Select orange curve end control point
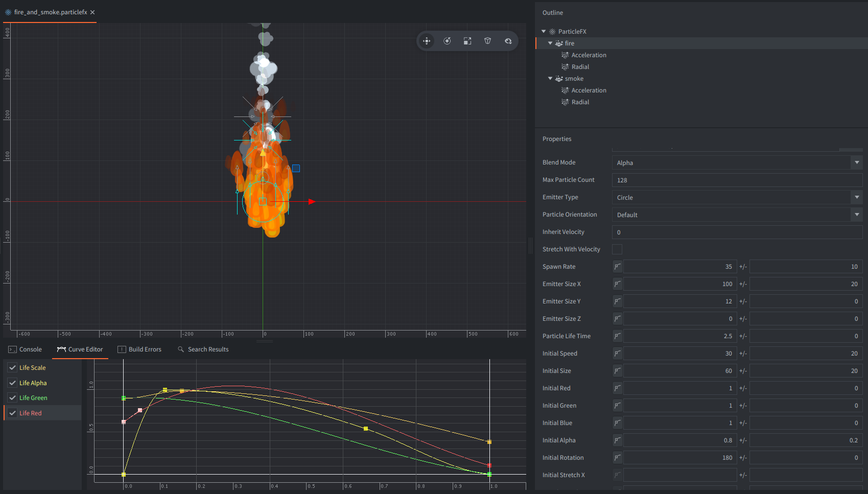 coord(489,442)
